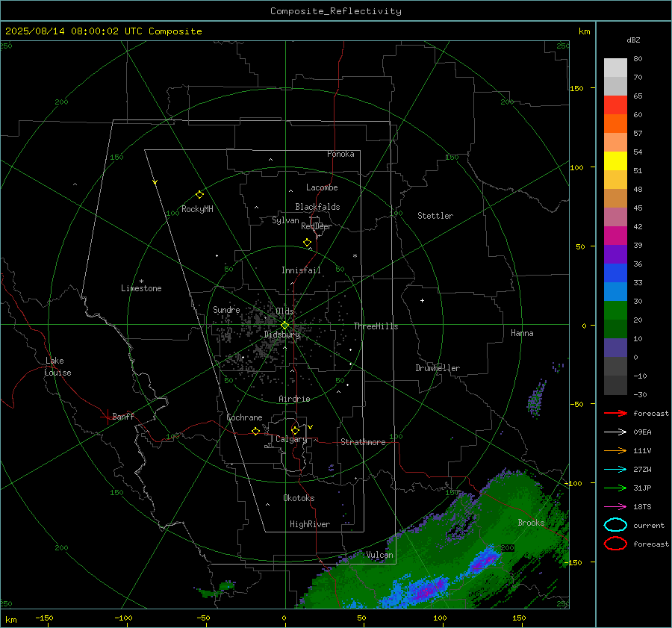Click the Banff town label

pos(123,416)
